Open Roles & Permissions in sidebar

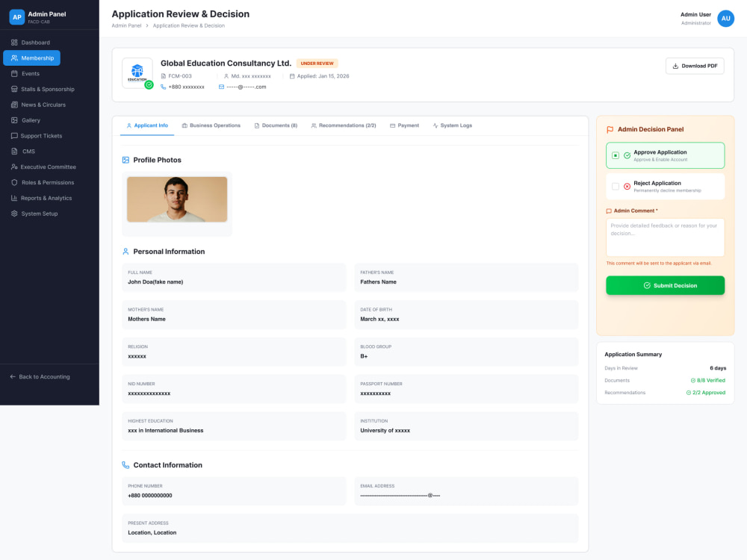[x=48, y=182]
